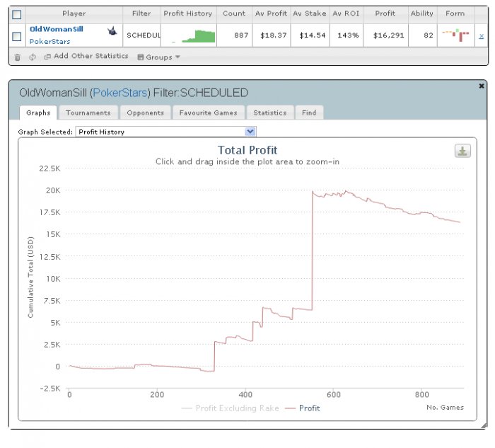Click the Profit History column header
Image resolution: width=495 pixels, height=448 pixels.
(188, 13)
